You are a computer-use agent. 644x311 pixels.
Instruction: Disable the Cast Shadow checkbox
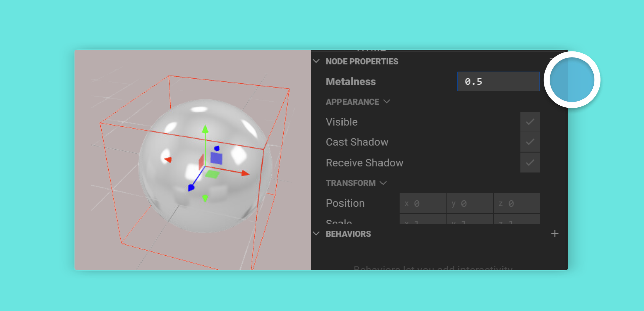(x=530, y=142)
